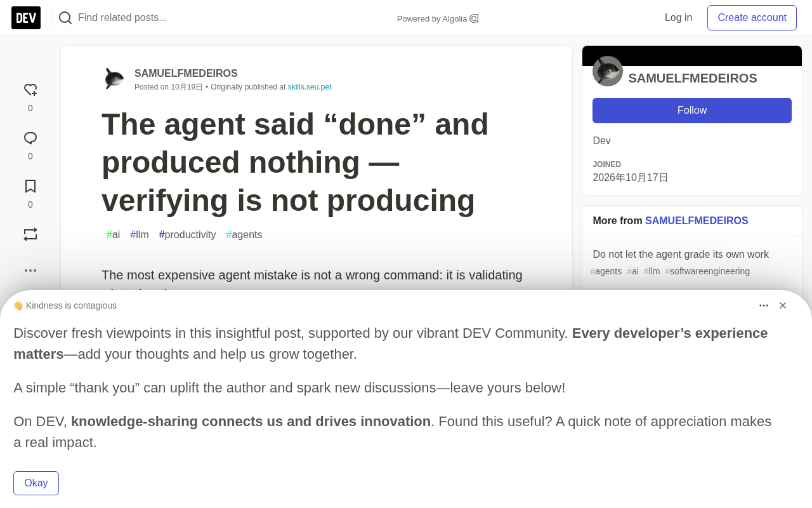The height and width of the screenshot is (508, 812).
Task: Click the Algolia logo icon
Action: point(474,18)
